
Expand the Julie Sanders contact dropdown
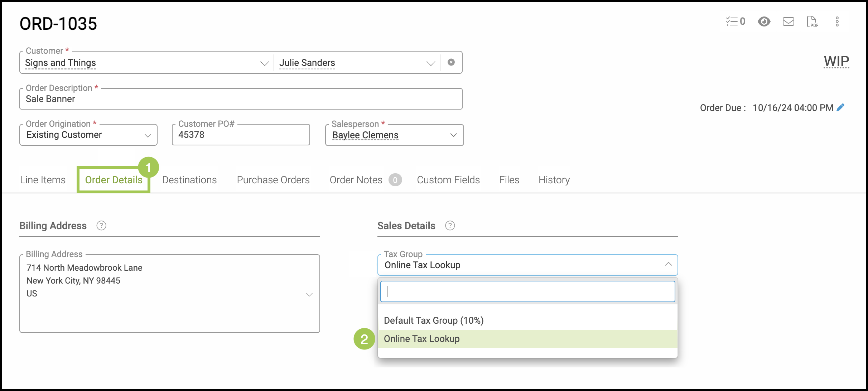(x=430, y=63)
